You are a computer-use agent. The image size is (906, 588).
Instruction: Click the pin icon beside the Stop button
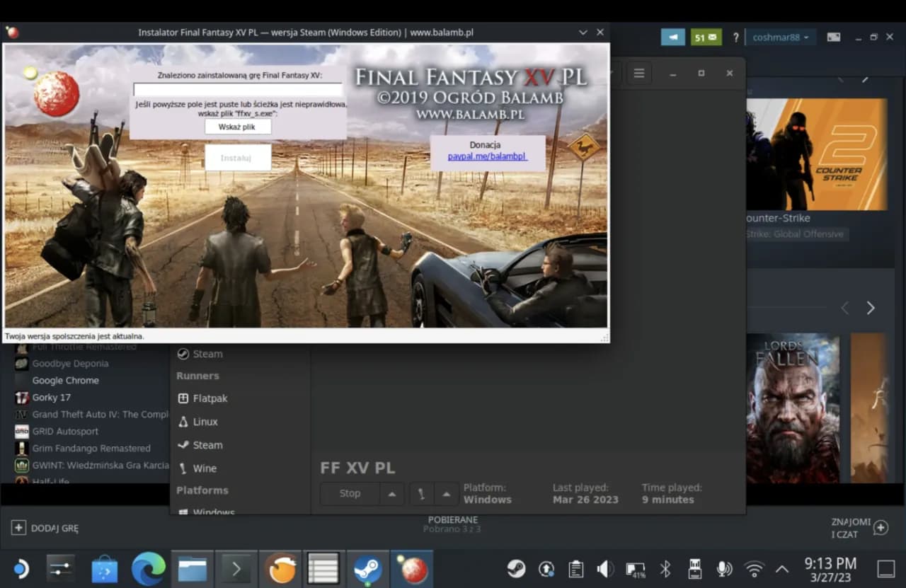420,493
